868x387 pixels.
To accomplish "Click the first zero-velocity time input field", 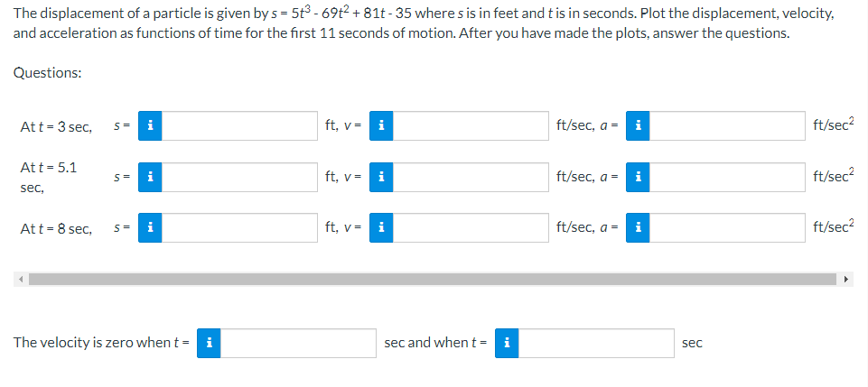I will click(298, 344).
